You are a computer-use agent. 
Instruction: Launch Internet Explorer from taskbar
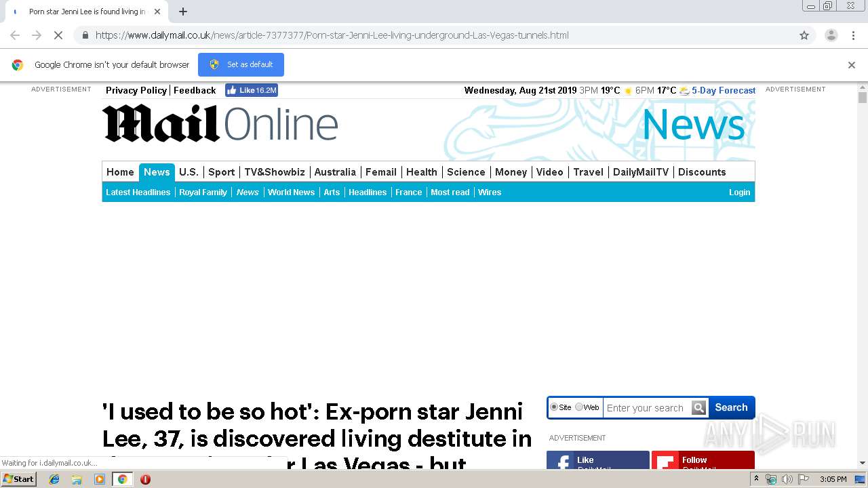click(54, 479)
